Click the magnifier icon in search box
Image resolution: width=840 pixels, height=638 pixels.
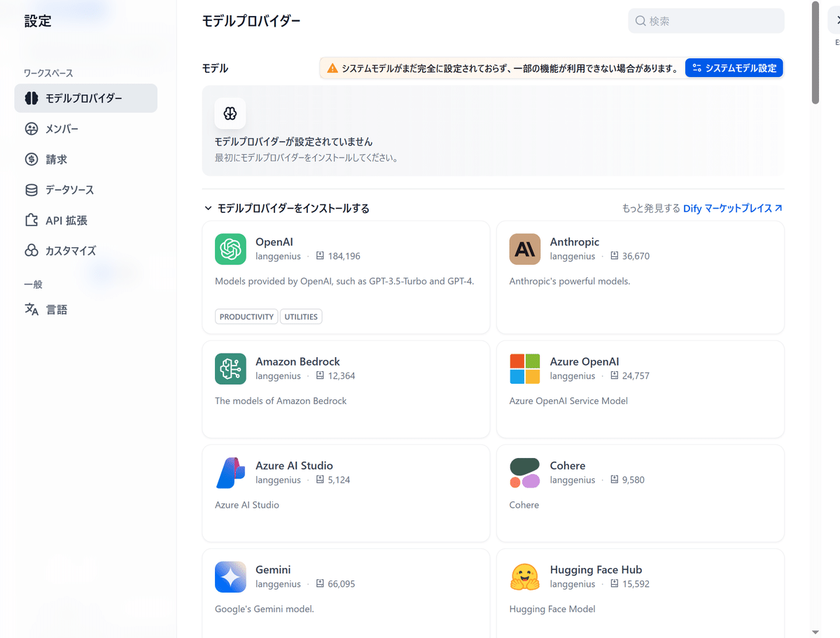pos(640,21)
